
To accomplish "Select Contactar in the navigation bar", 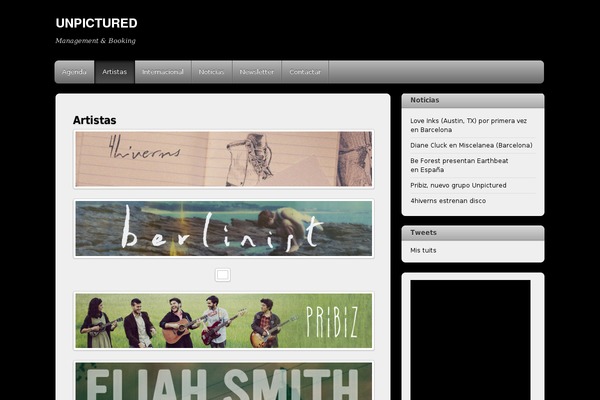I will pyautogui.click(x=305, y=72).
